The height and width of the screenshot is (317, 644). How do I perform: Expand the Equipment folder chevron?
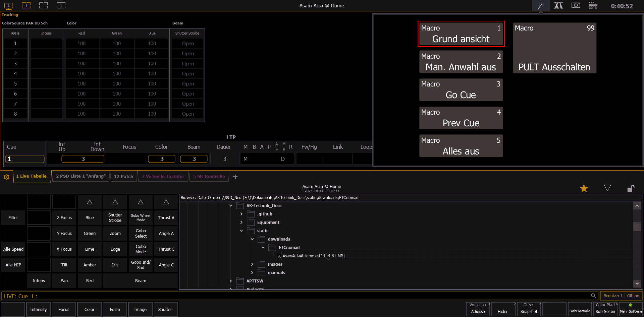point(241,223)
